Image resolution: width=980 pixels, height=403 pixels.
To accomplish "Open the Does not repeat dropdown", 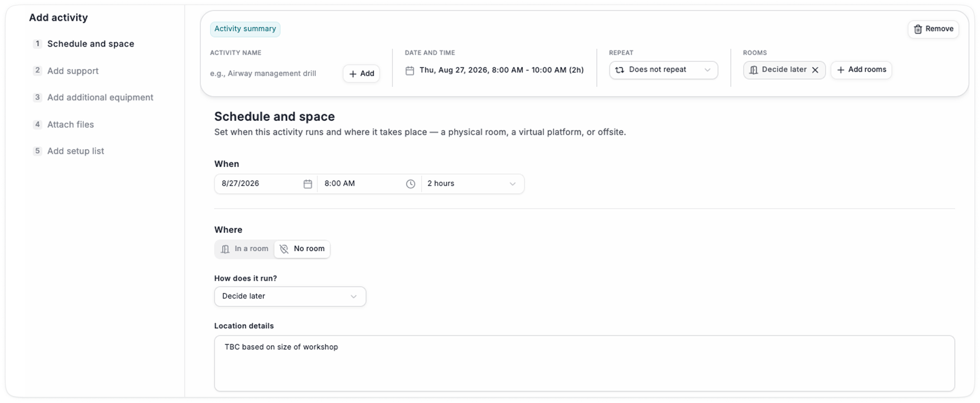I will pyautogui.click(x=663, y=70).
